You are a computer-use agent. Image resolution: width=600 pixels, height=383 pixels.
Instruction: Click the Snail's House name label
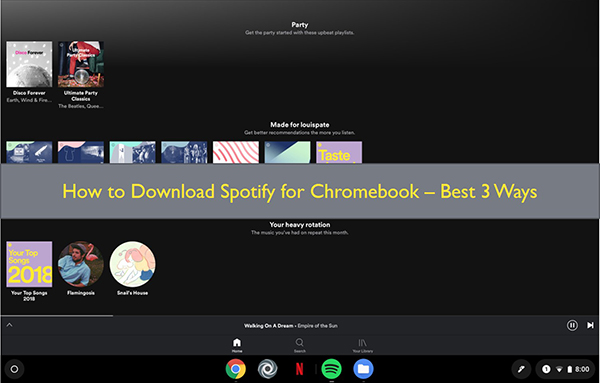[132, 293]
